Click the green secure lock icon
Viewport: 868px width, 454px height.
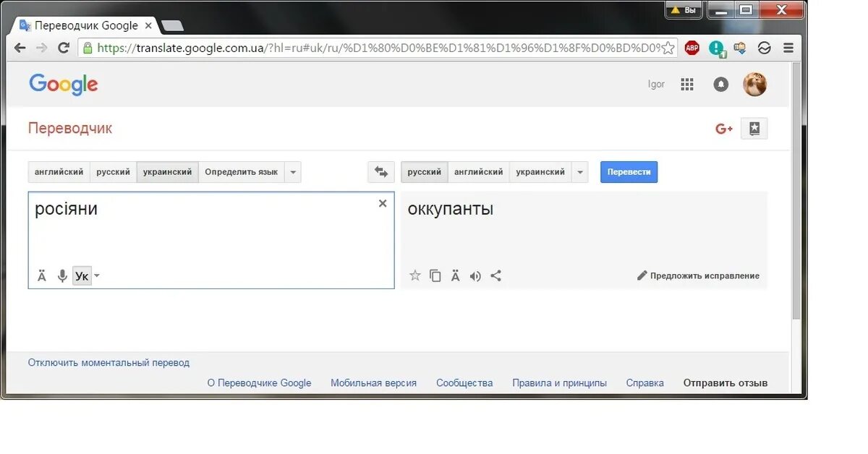(88, 48)
